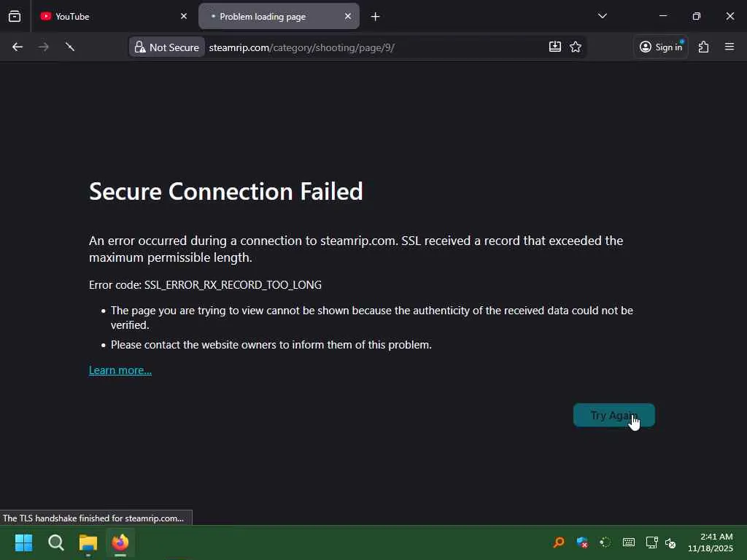Stop loading the current page
This screenshot has height=560, width=747.
click(x=70, y=47)
